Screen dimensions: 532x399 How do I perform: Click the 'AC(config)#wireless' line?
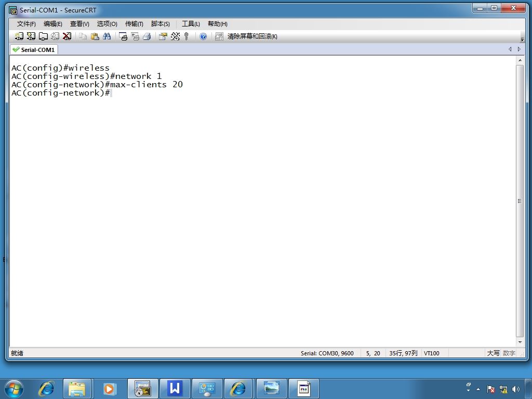pos(60,68)
